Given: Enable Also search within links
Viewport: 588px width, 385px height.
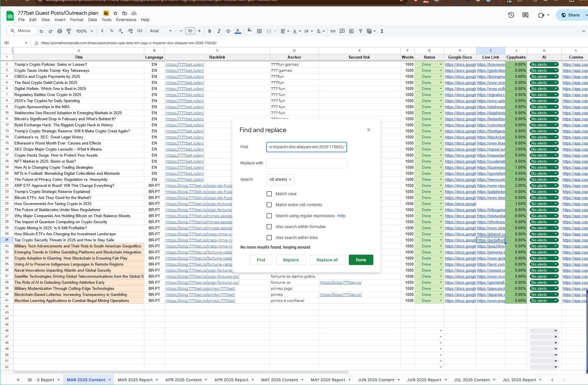Looking at the screenshot, I should point(269,238).
